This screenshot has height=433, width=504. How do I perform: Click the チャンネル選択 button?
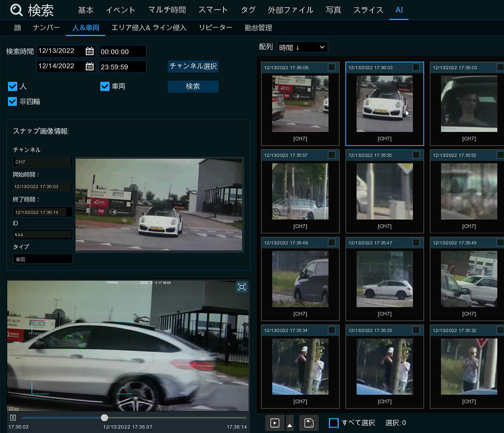[x=193, y=66]
